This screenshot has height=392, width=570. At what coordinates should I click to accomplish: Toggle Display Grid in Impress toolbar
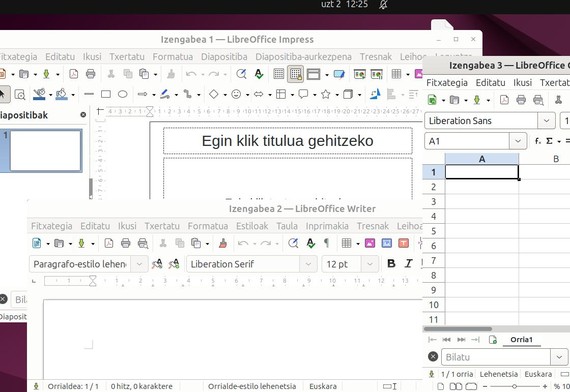[x=278, y=74]
